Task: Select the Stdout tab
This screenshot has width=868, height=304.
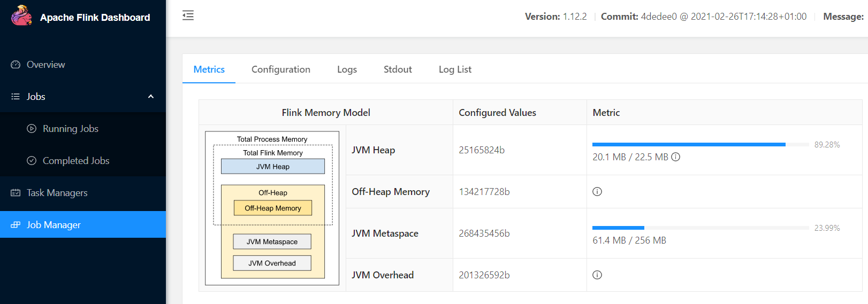Action: (x=398, y=69)
